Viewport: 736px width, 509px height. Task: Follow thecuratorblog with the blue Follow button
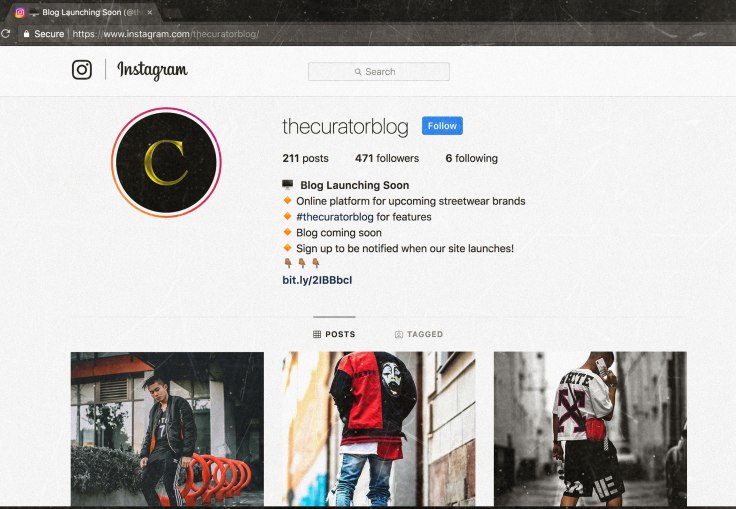pyautogui.click(x=442, y=126)
